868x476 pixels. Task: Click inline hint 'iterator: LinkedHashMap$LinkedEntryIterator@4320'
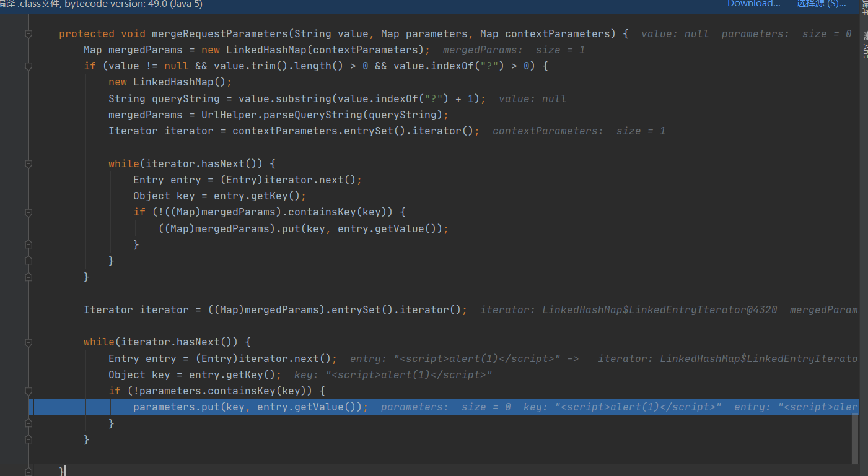coord(628,310)
